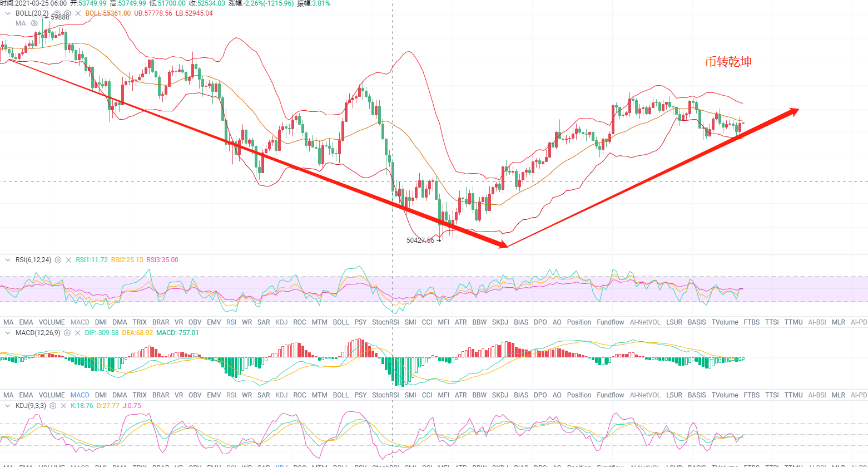Click highlighted RSI tab in row under RSI chart
The width and height of the screenshot is (868, 467).
coord(231,322)
